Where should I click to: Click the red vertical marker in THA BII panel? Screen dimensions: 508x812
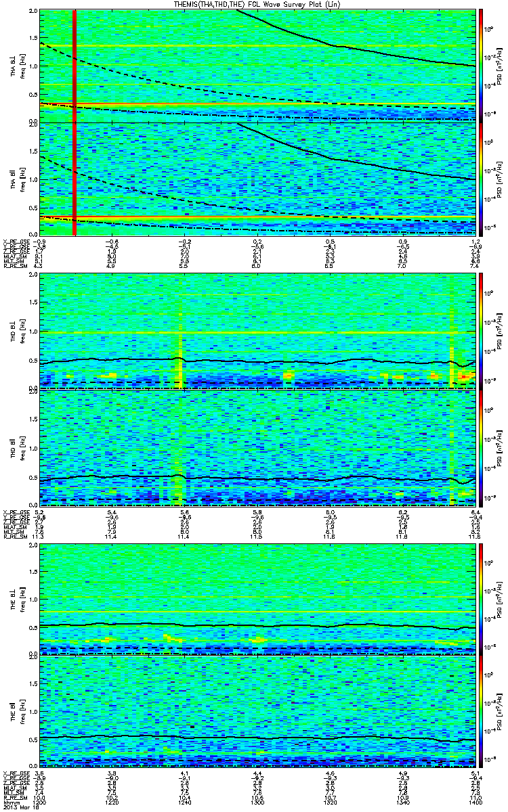click(74, 179)
